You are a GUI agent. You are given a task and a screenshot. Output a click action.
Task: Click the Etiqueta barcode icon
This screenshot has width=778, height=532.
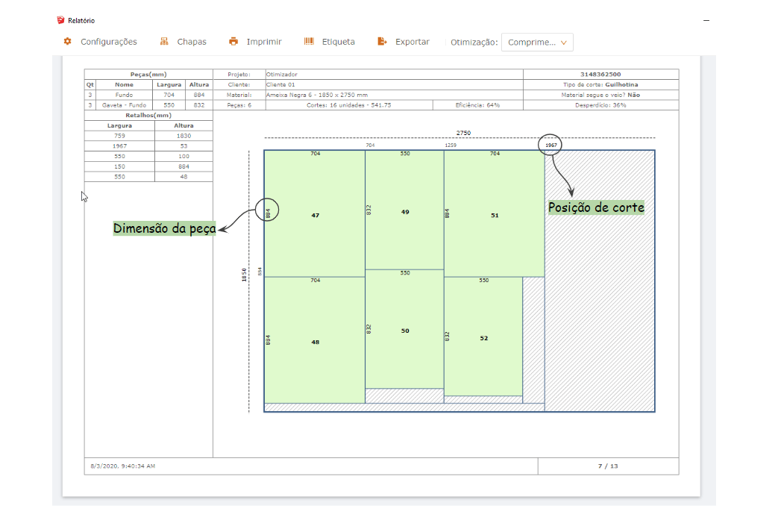[309, 42]
